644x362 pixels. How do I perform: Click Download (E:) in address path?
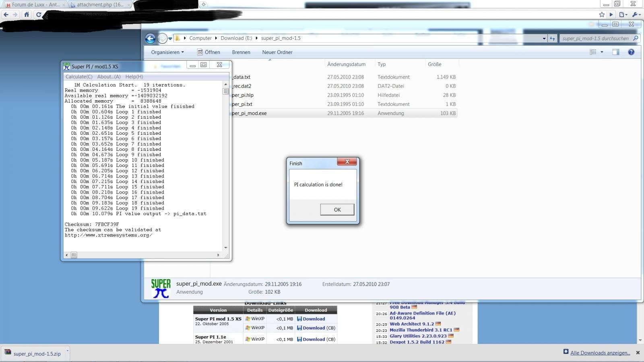236,38
